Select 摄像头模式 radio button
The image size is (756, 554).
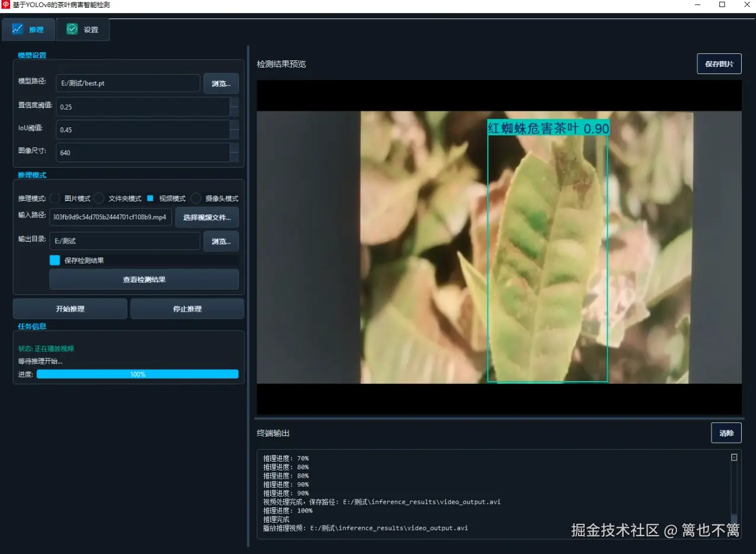click(196, 198)
